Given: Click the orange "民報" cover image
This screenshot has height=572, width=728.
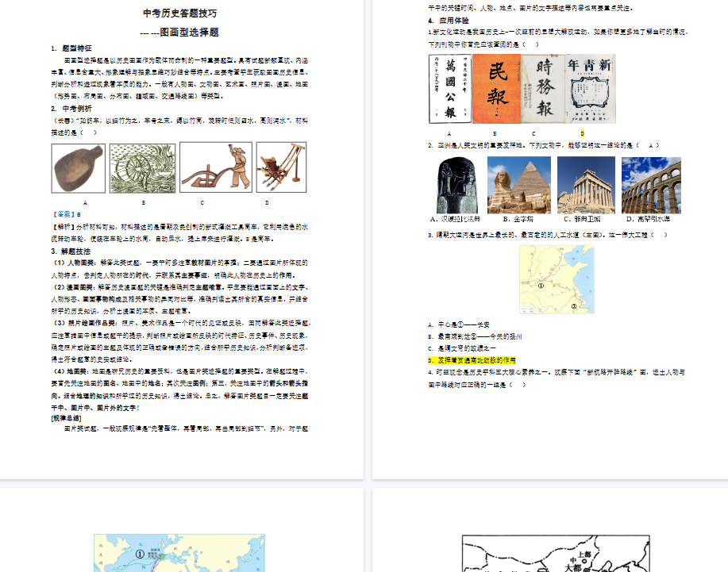Looking at the screenshot, I should point(497,89).
